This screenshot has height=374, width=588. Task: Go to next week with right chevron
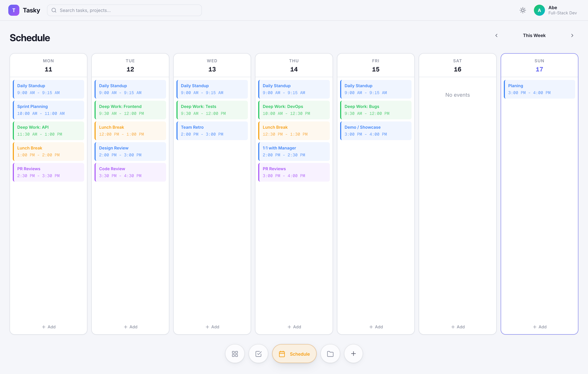click(572, 35)
